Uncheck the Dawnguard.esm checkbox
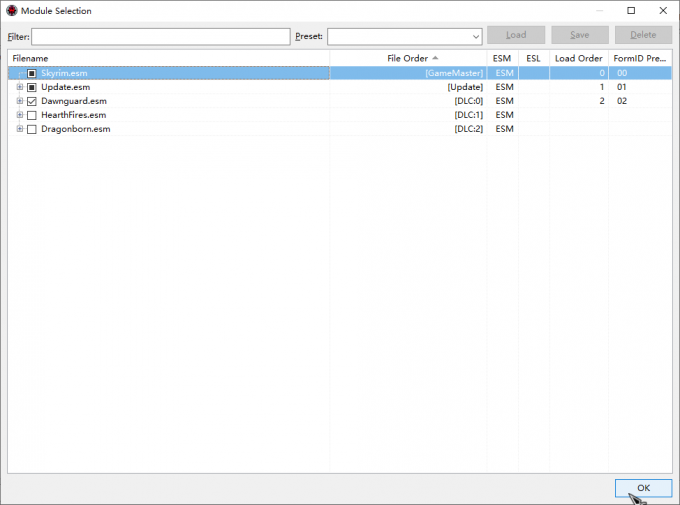Screen dimensions: 680x505 coord(32,101)
